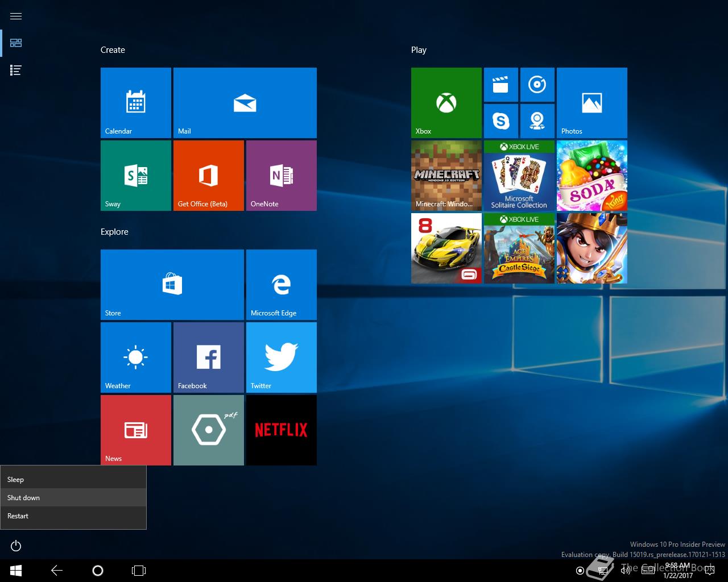The height and width of the screenshot is (582, 728).
Task: Open the Maps pin tile
Action: pyautogui.click(x=537, y=121)
